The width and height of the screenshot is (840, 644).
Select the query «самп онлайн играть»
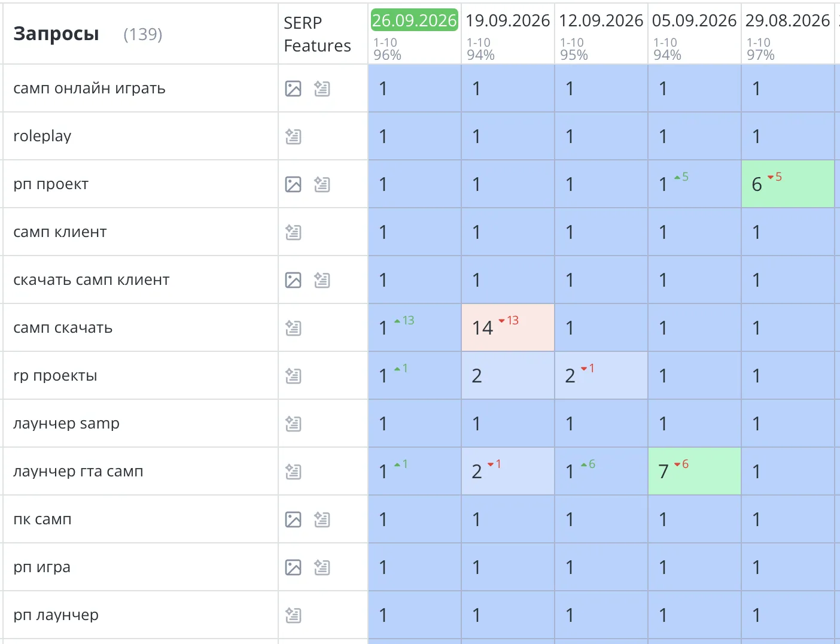[x=89, y=89]
